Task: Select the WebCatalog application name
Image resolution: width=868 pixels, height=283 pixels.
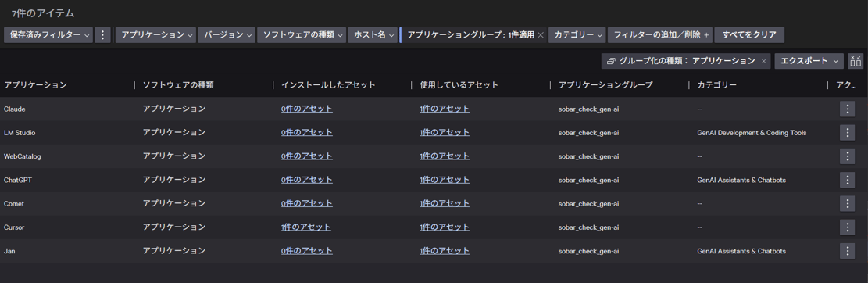Action: point(22,156)
